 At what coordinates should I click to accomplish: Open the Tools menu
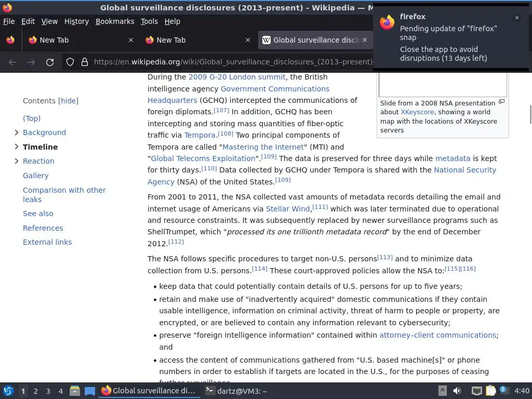(x=149, y=21)
